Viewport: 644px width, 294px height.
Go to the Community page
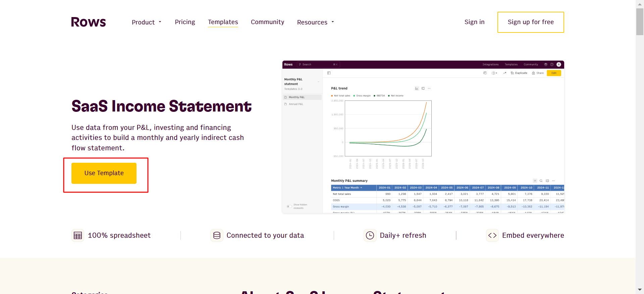pos(268,22)
